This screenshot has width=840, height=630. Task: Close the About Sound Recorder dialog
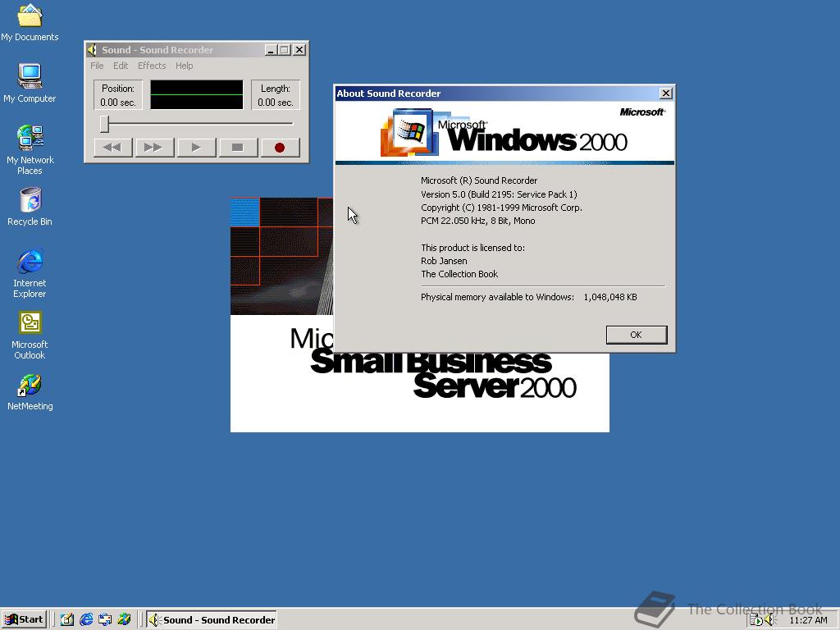[x=665, y=94]
